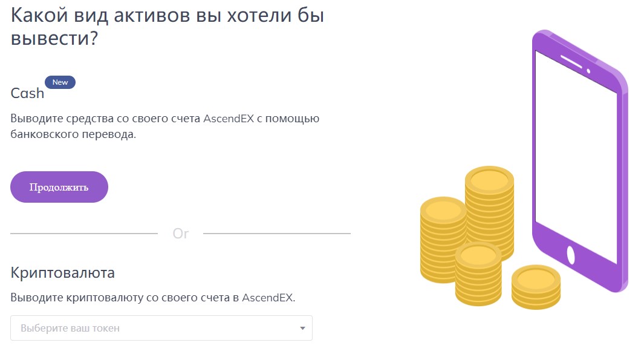Click the phone's front camera dot
This screenshot has height=357, width=644.
pyautogui.click(x=588, y=71)
